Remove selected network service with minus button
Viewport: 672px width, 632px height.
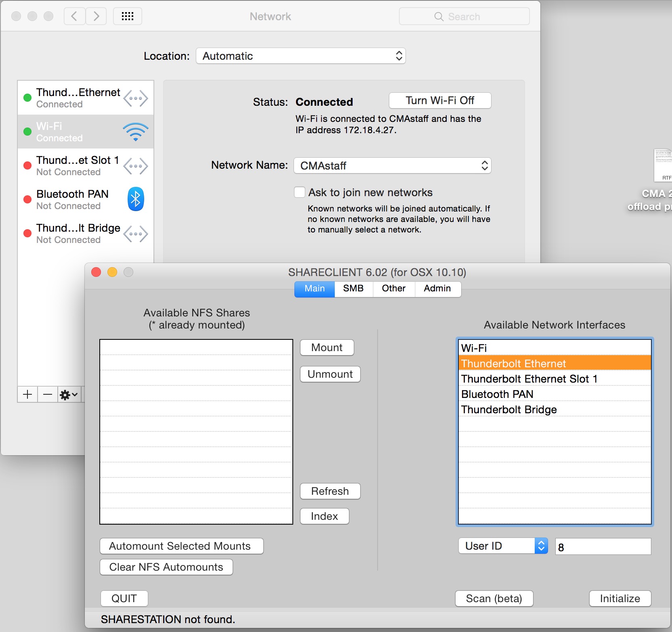tap(48, 394)
